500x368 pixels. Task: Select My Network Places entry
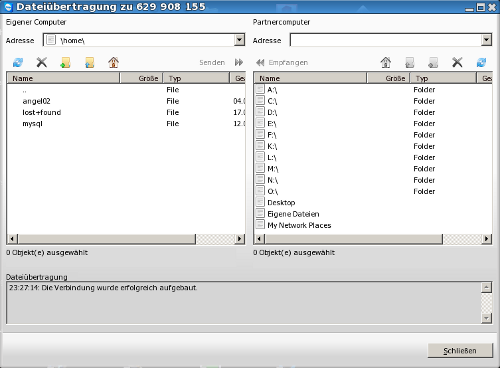(x=373, y=225)
